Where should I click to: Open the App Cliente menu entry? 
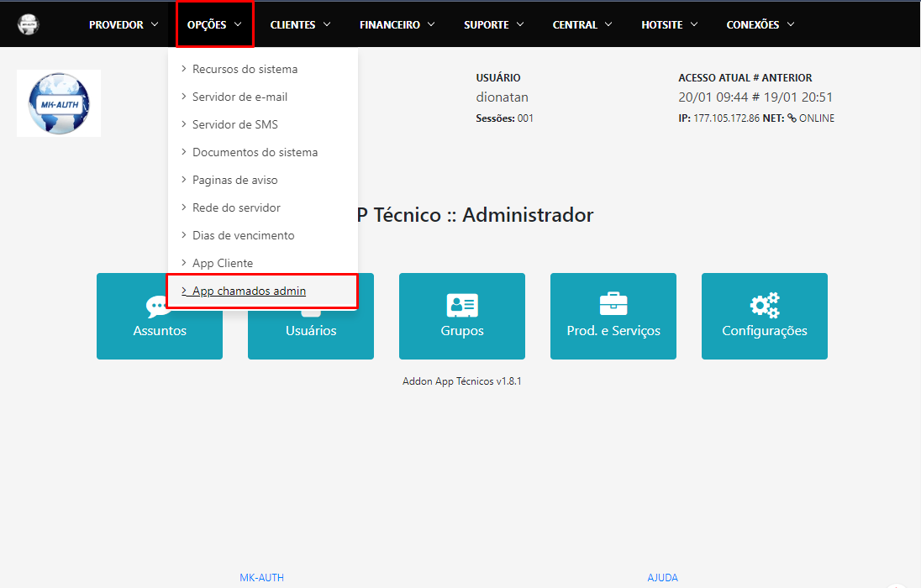[x=222, y=263]
